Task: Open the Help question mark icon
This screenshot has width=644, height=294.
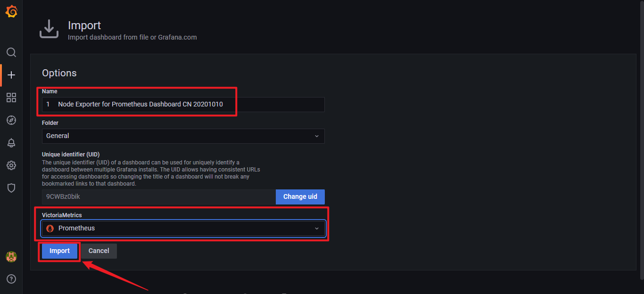Action: pyautogui.click(x=11, y=279)
